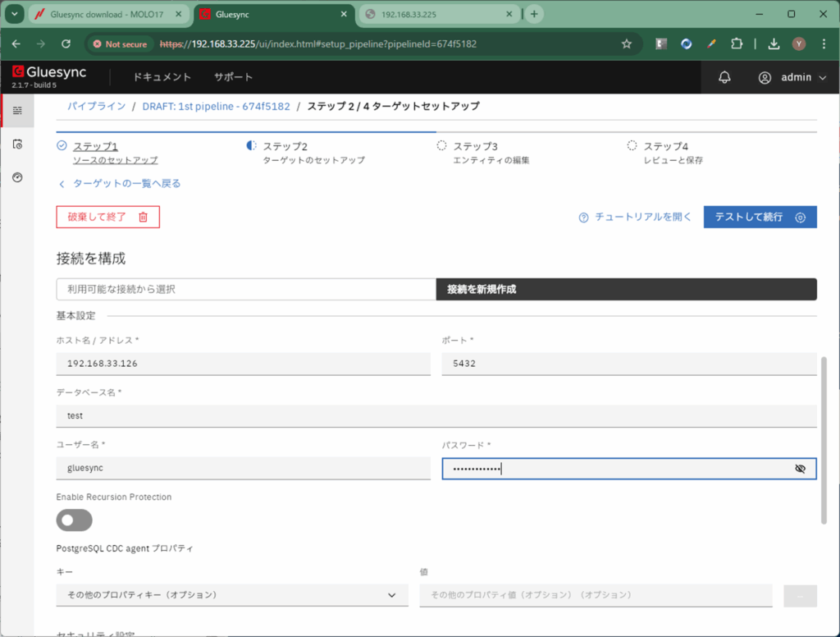Open the admin user menu

792,77
